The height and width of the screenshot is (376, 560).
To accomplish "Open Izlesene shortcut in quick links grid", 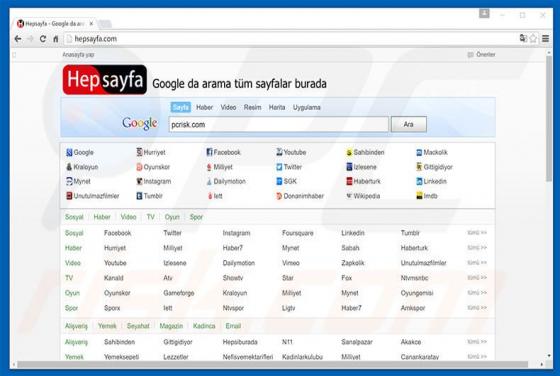I will [x=361, y=167].
